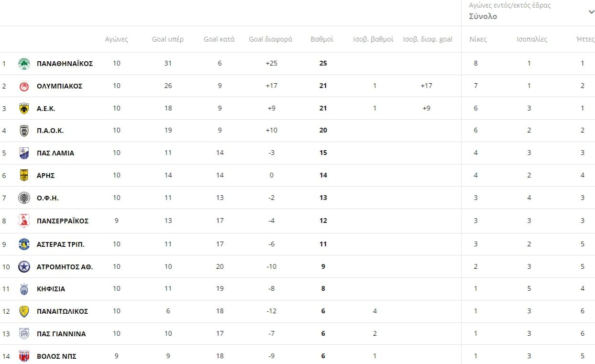Image resolution: width=595 pixels, height=364 pixels.
Task: Sort table by Βαθμοί column
Action: click(x=322, y=39)
